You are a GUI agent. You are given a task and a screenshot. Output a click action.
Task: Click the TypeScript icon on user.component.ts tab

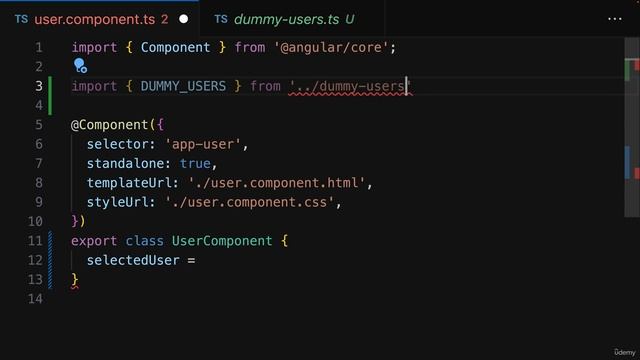21,19
